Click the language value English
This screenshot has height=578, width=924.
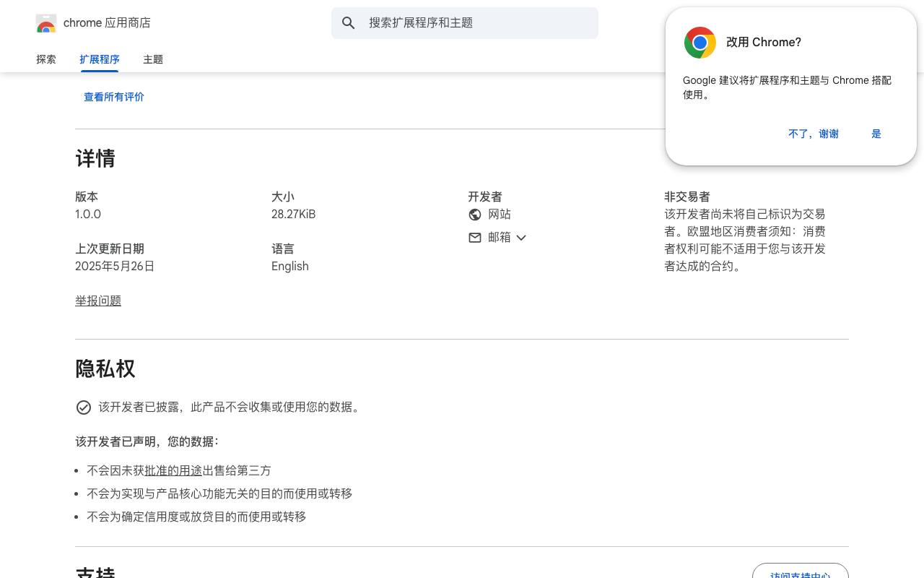point(290,267)
